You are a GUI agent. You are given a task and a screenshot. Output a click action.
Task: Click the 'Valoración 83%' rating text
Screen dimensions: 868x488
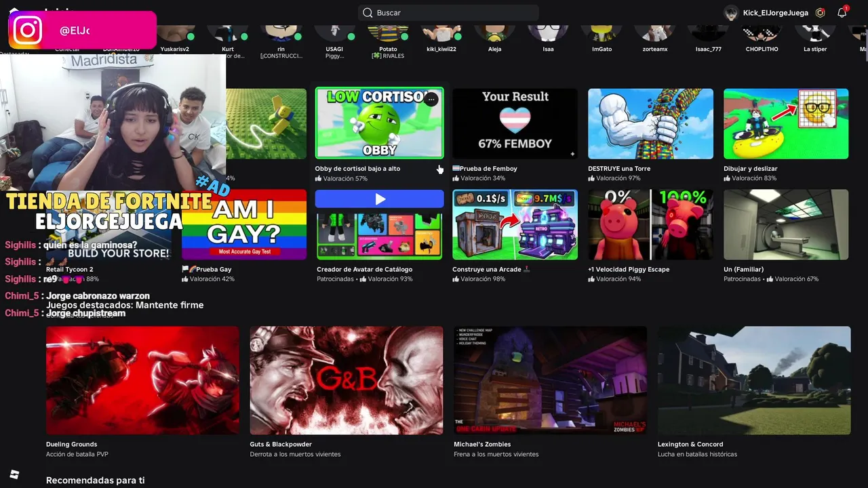pyautogui.click(x=754, y=178)
